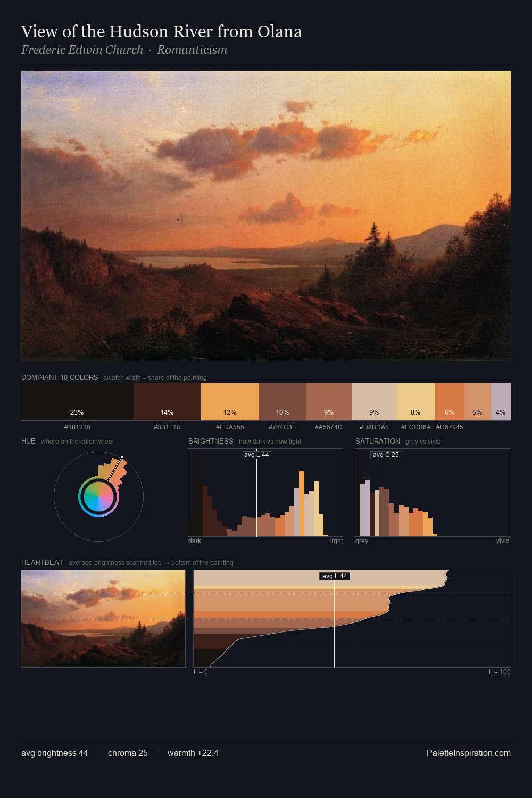
Task: Click hex code #D8BDA5
Action: click(x=374, y=427)
